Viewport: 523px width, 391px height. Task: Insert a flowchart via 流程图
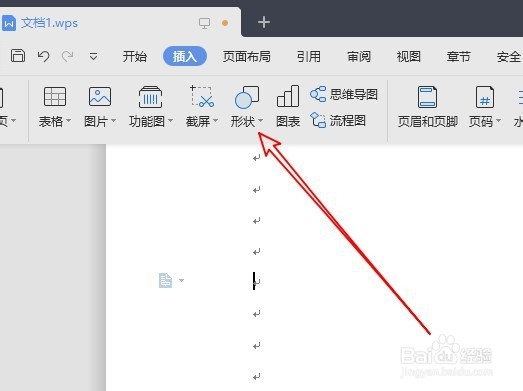tap(338, 120)
